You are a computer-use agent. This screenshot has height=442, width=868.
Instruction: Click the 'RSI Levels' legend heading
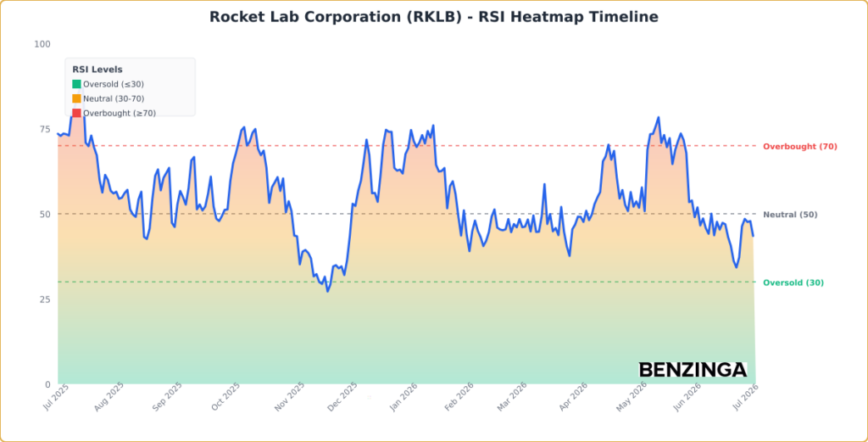(97, 70)
